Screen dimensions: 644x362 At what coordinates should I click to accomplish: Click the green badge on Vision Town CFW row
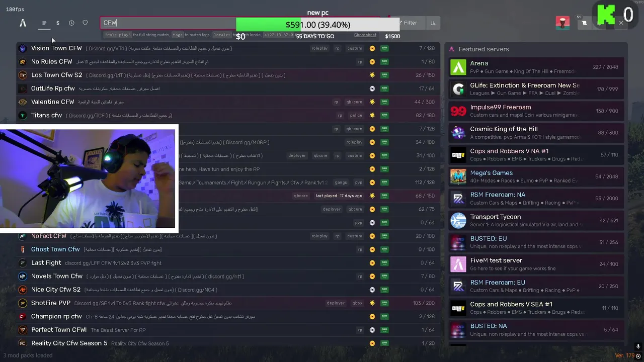click(x=384, y=48)
